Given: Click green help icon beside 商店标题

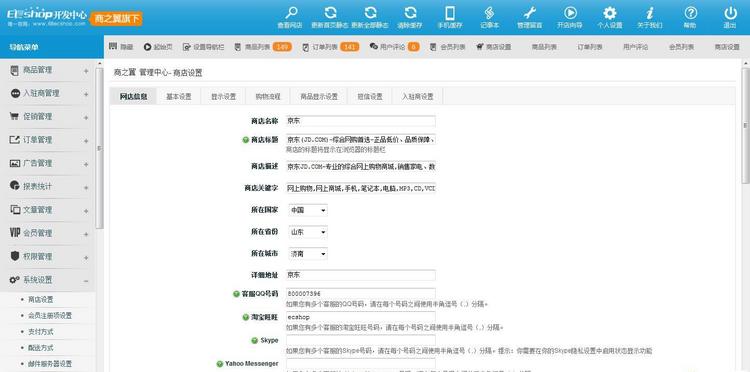Looking at the screenshot, I should point(245,140).
